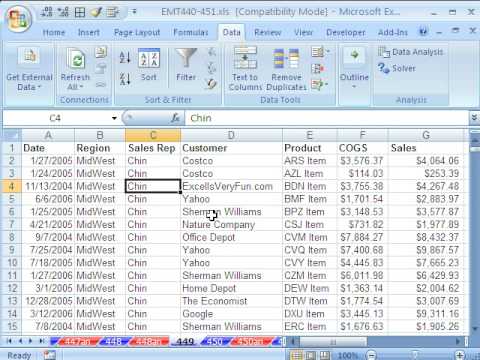The height and width of the screenshot is (360, 480).
Task: Click the 100% zoom level button
Action: (347, 355)
